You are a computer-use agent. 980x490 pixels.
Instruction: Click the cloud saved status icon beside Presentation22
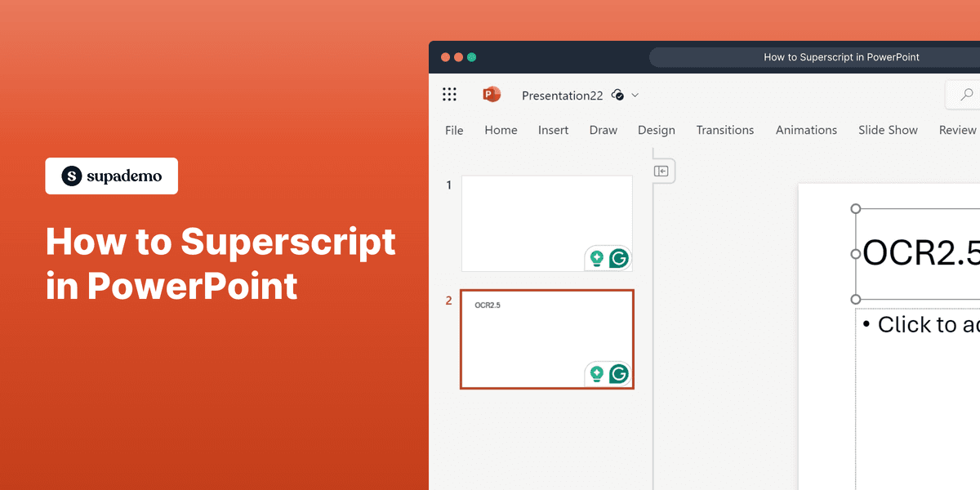tap(618, 95)
